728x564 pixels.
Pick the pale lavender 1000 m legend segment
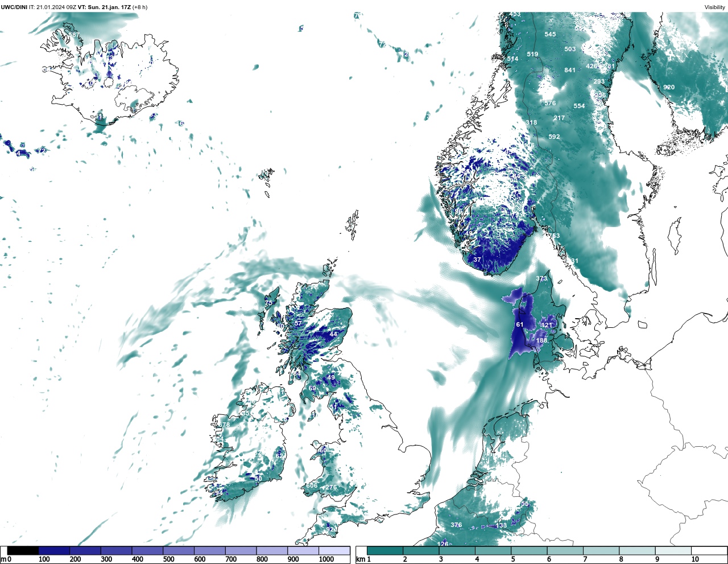(x=334, y=551)
